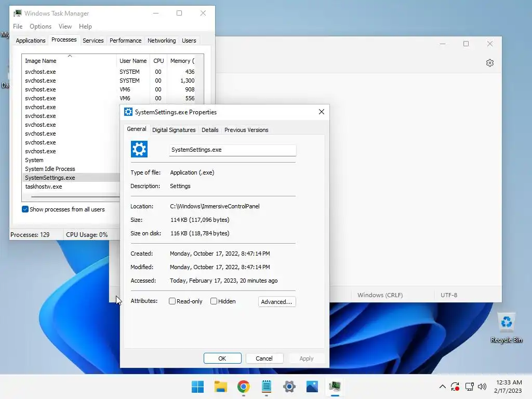This screenshot has height=399, width=532.
Task: Toggle Hidden attribute checkbox
Action: pyautogui.click(x=214, y=301)
